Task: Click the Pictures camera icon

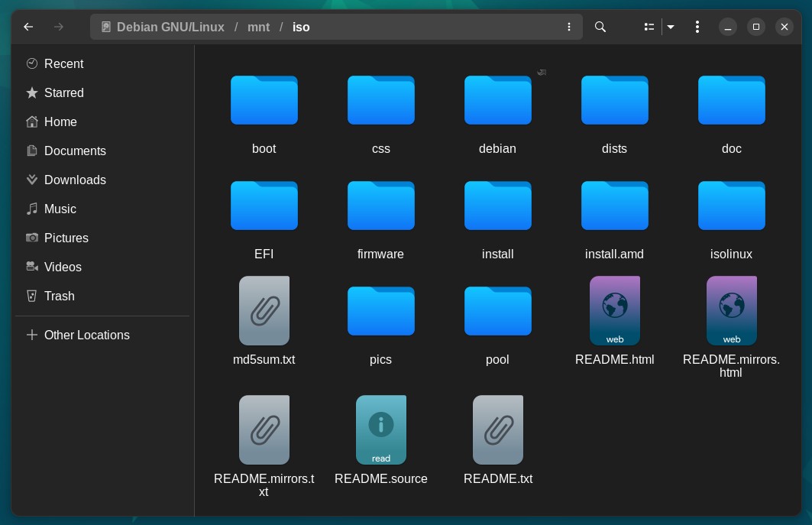Action: (32, 238)
